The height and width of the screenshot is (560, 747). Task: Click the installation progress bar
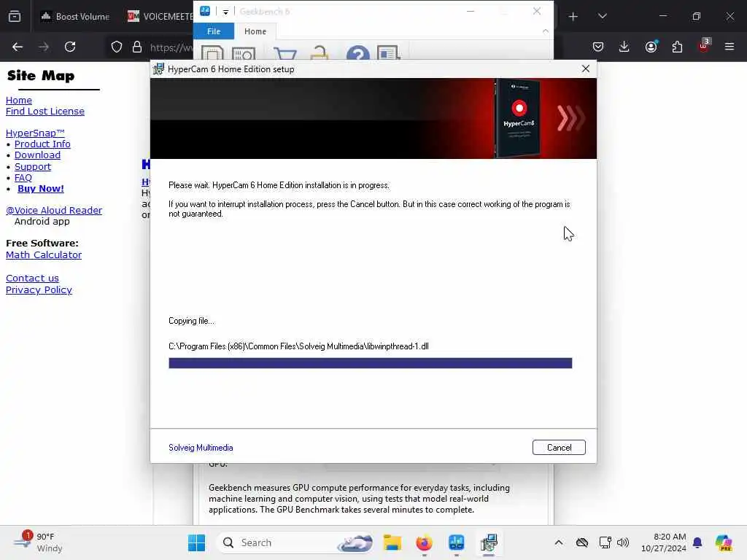370,363
